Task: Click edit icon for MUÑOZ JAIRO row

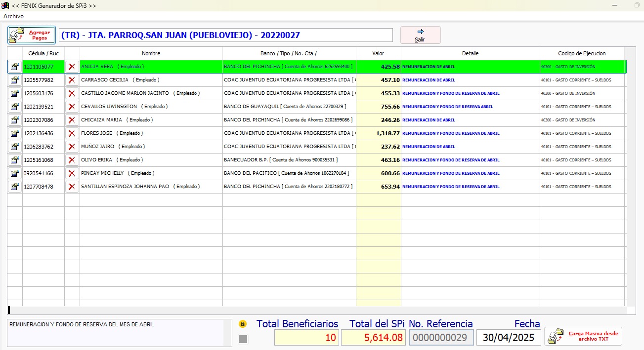Action: [15, 147]
